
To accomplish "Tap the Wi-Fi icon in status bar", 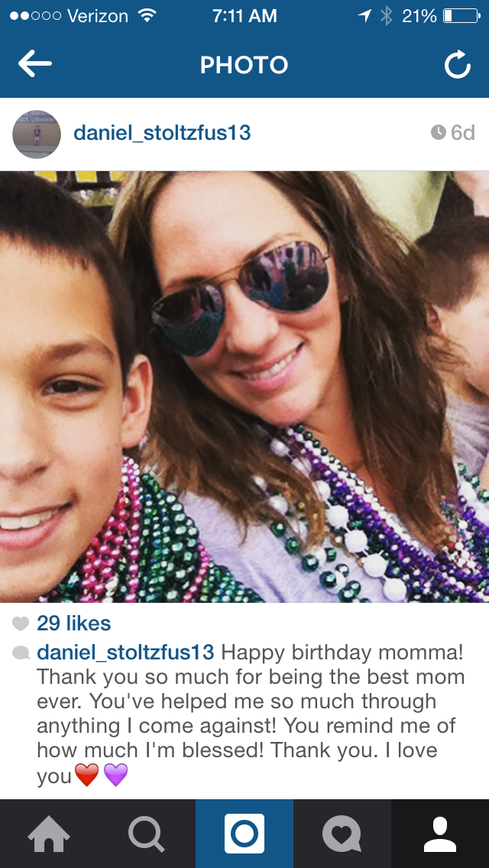I will pos(146,15).
